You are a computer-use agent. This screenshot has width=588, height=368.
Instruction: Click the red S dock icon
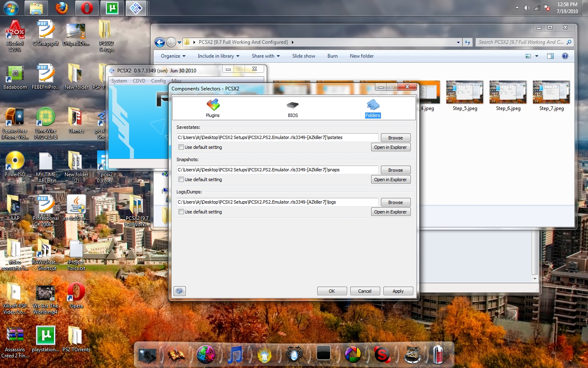(x=382, y=354)
